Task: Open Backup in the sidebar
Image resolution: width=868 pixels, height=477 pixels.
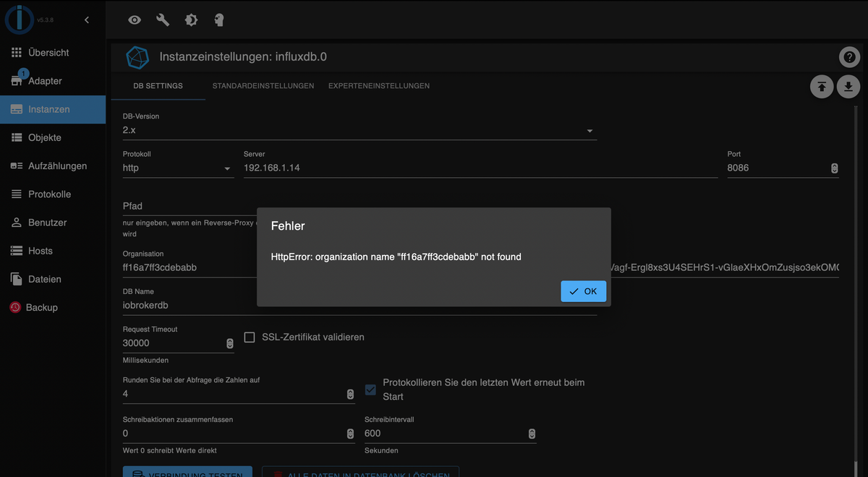Action: [x=53, y=307]
